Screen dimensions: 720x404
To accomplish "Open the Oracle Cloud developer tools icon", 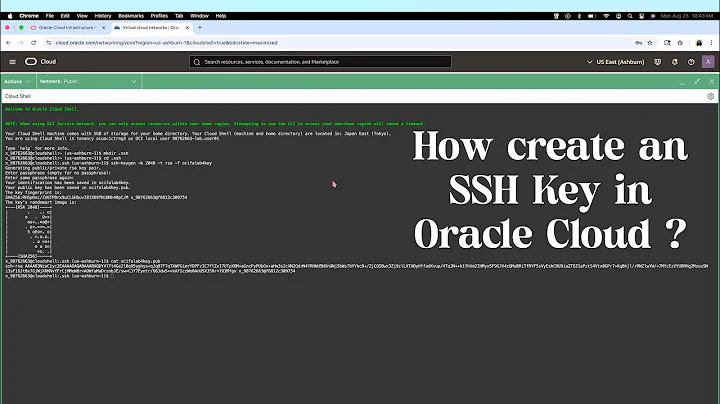I will coord(658,62).
